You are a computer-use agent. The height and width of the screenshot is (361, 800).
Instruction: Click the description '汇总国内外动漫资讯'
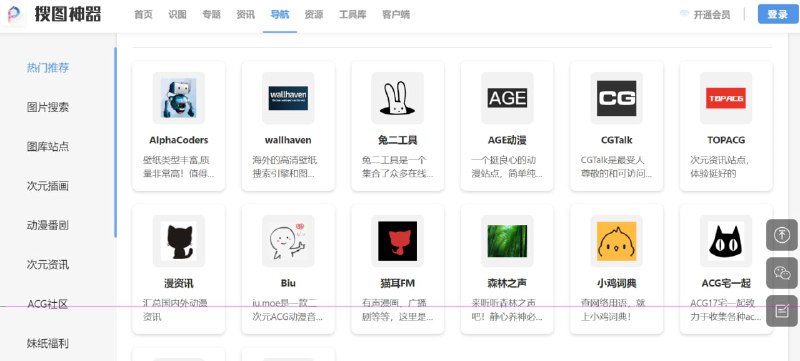click(x=175, y=310)
